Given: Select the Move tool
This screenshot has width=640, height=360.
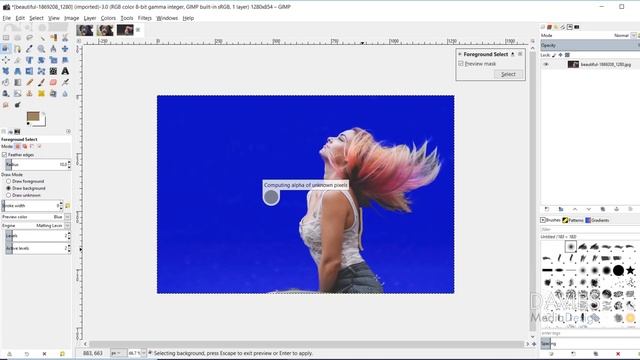Looking at the screenshot, I should (x=65, y=49).
